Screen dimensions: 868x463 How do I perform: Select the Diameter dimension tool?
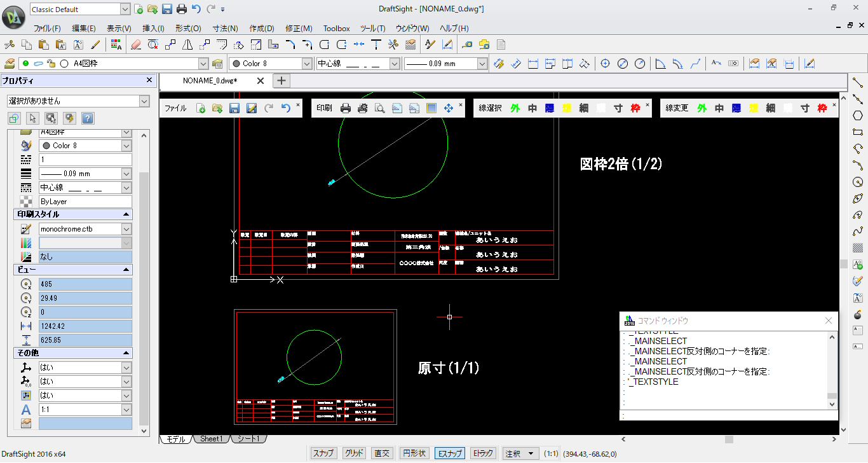pyautogui.click(x=623, y=64)
